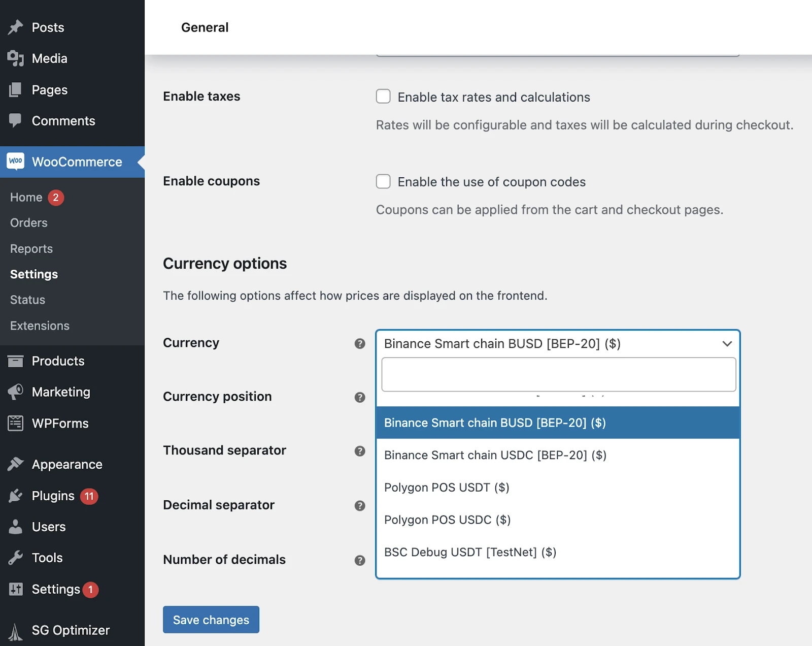
Task: Click the help icon beside Thousand separator
Action: tap(360, 451)
